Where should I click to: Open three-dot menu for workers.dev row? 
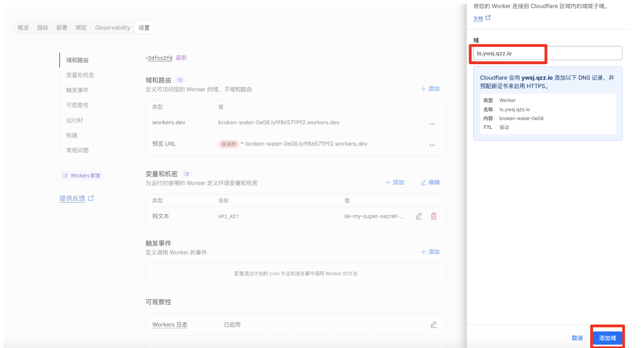(432, 123)
